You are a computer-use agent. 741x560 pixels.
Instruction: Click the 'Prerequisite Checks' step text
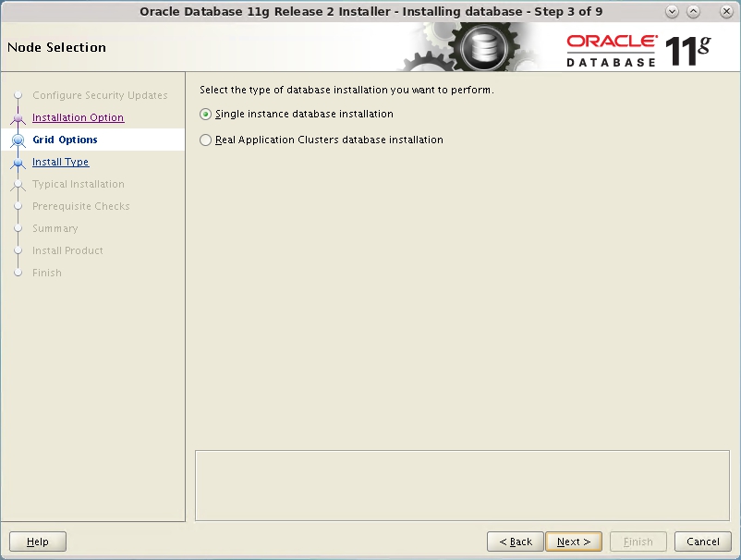80,206
